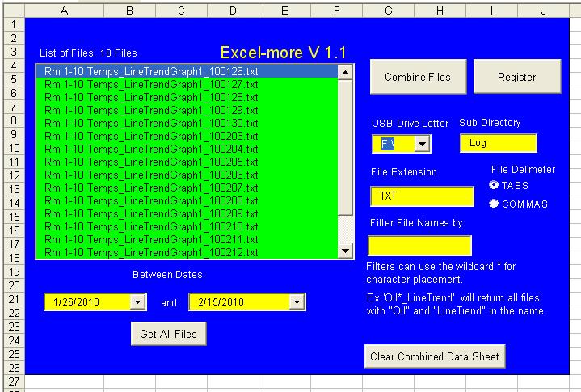Select file ending in 100127.txt
The image size is (581, 392).
(187, 85)
